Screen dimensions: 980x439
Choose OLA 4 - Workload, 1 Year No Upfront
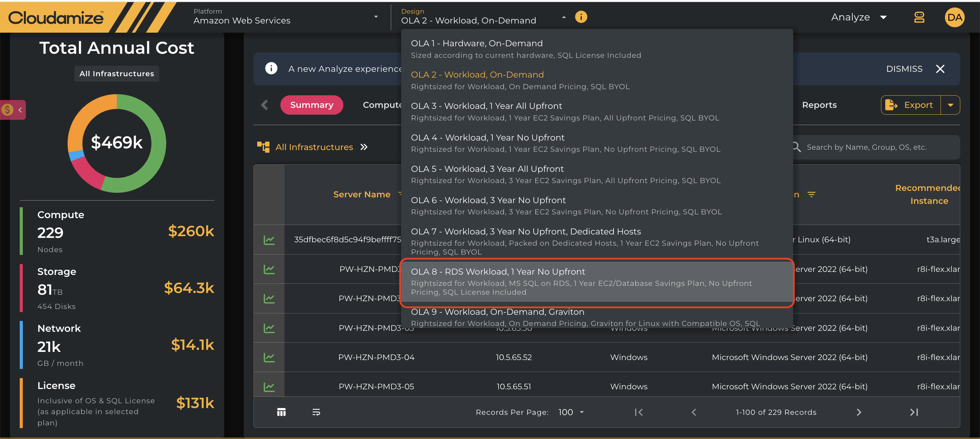[x=597, y=143]
